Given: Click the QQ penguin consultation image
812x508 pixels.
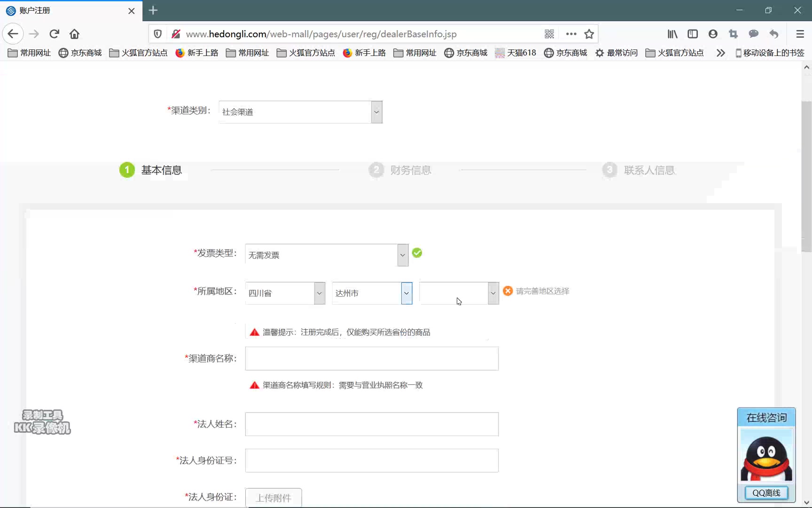Looking at the screenshot, I should [766, 455].
